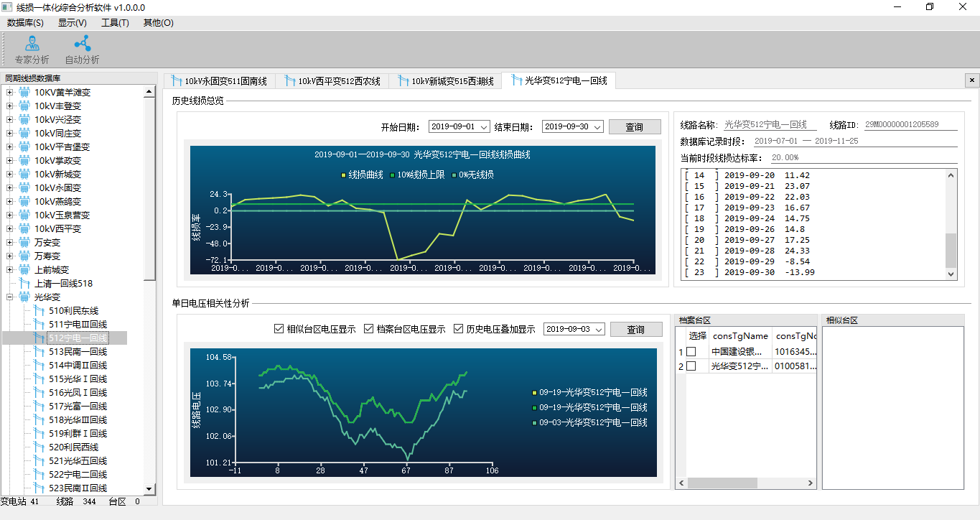The image size is (980, 520).
Task: Open the 工具(T) menu
Action: (x=115, y=22)
